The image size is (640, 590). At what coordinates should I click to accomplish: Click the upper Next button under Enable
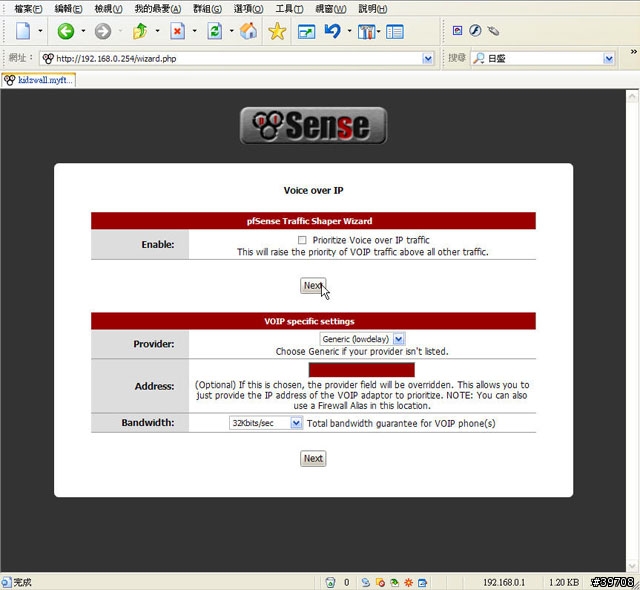[x=313, y=286]
